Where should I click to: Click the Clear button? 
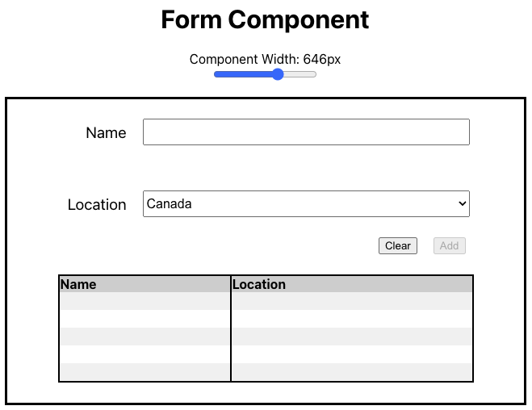pos(398,245)
